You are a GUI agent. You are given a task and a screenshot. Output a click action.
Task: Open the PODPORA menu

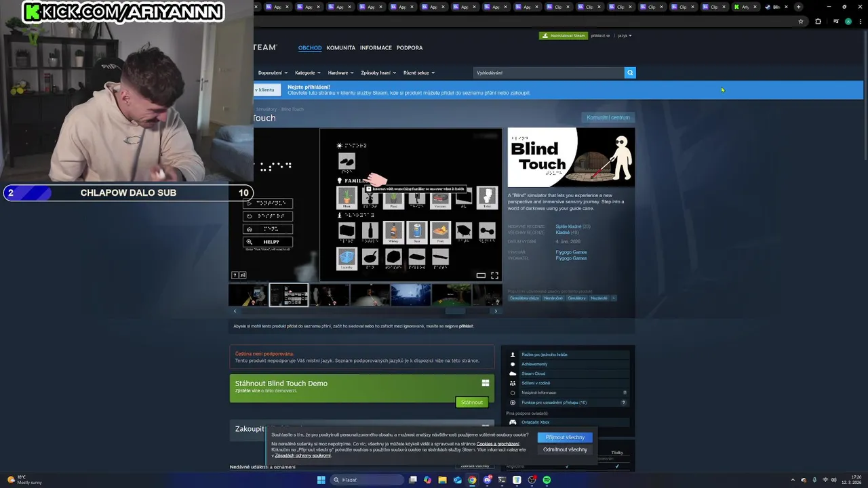[x=410, y=48]
